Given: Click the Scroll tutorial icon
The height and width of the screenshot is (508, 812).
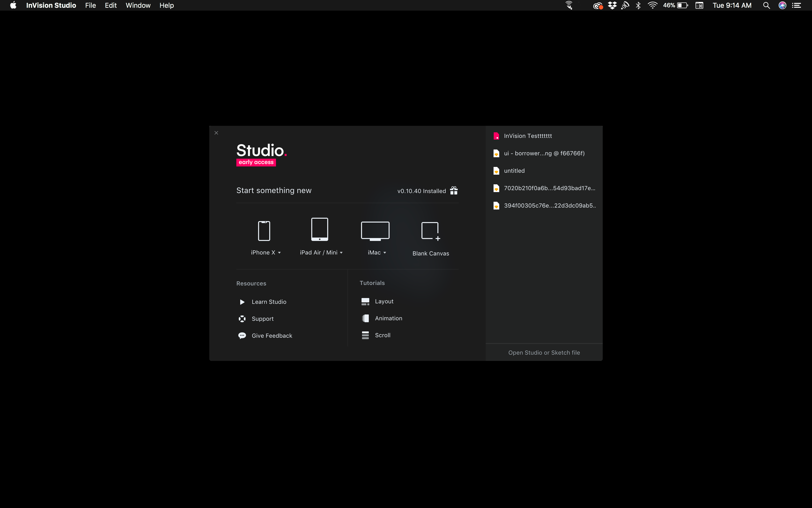Looking at the screenshot, I should tap(365, 335).
